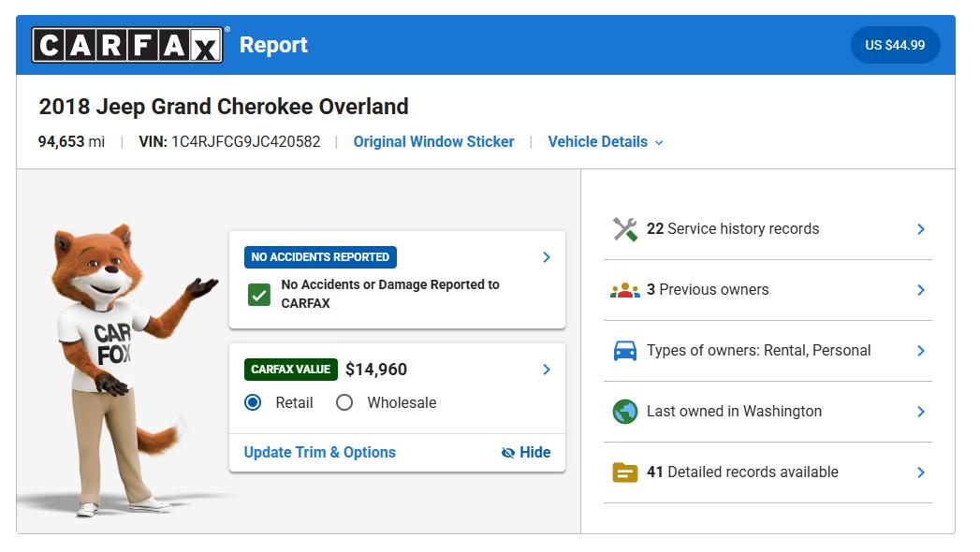Expand the Vehicle Details dropdown
Screen dimensions: 980x552
pyautogui.click(x=606, y=142)
